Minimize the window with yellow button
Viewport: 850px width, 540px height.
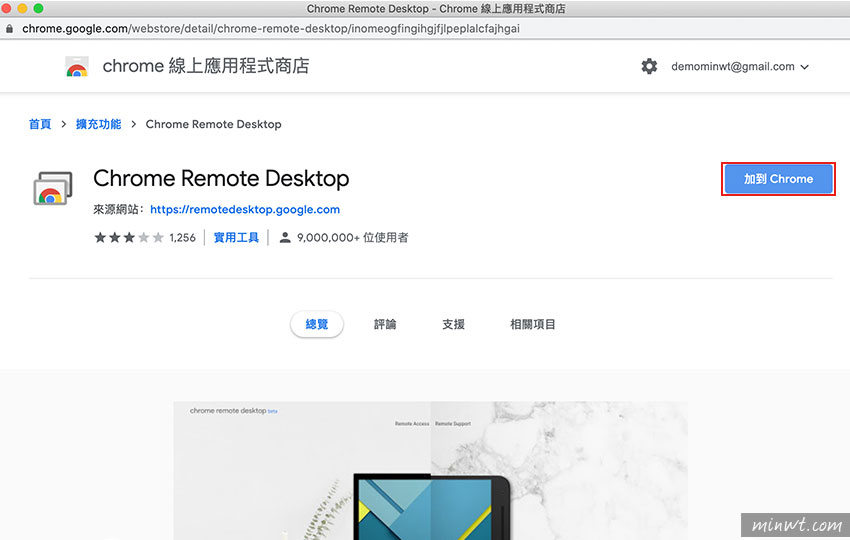click(22, 8)
